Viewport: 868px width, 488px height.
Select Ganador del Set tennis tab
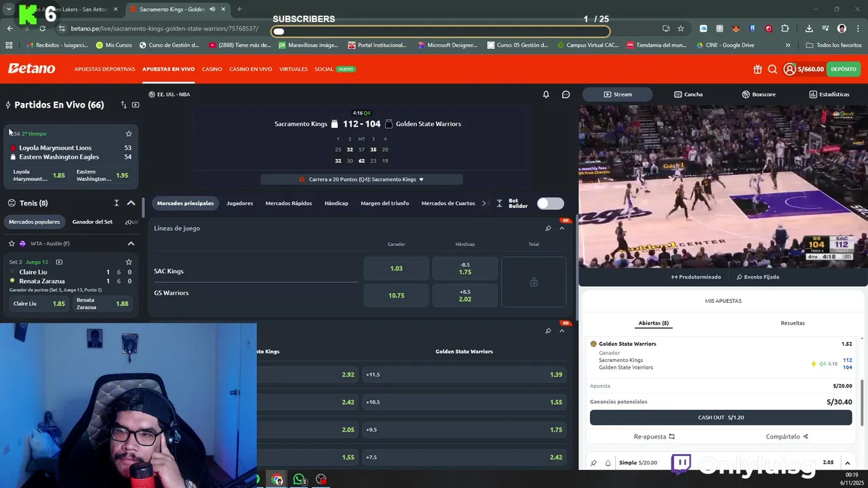click(92, 222)
